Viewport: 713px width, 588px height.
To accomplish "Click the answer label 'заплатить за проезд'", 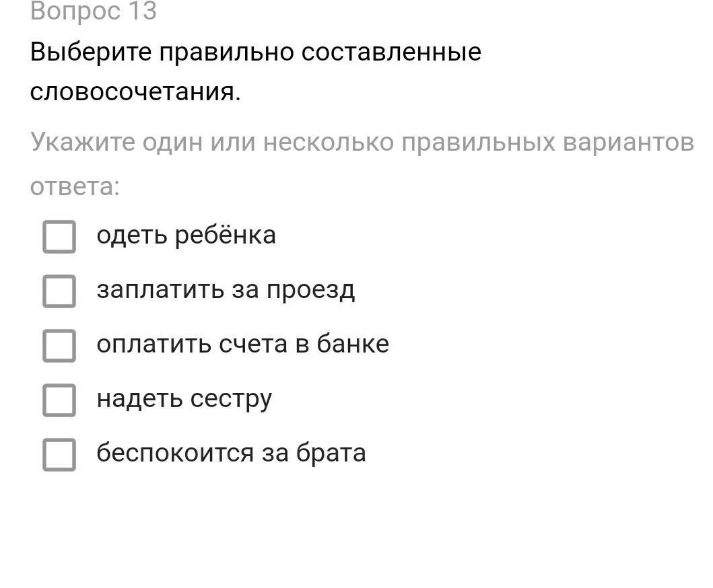I will point(226,290).
